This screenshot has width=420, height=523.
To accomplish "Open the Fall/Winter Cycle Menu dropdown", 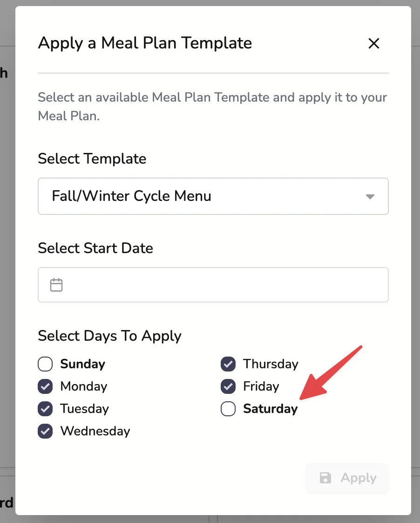I will click(213, 196).
